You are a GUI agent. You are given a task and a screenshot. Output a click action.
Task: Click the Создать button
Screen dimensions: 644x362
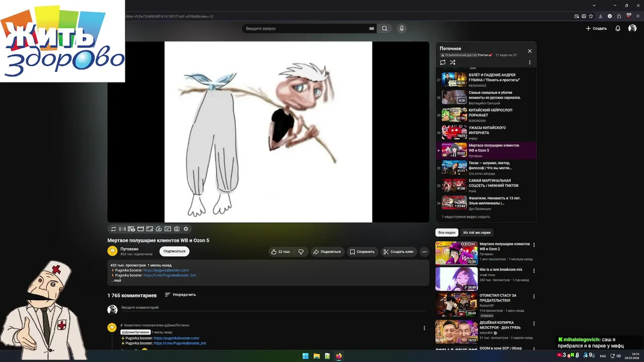click(596, 29)
